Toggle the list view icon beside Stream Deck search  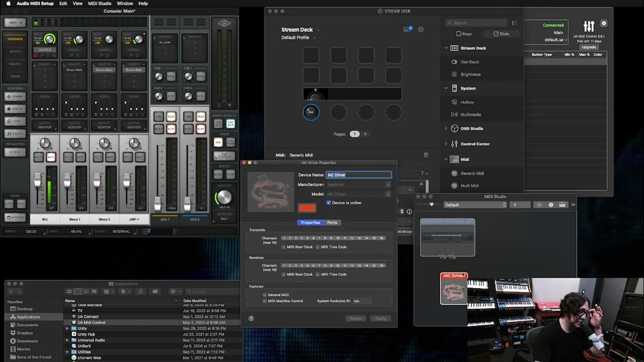point(514,23)
